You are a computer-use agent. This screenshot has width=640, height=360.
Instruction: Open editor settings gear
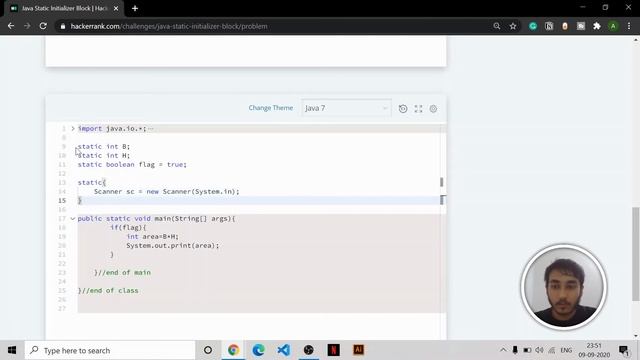(x=433, y=109)
